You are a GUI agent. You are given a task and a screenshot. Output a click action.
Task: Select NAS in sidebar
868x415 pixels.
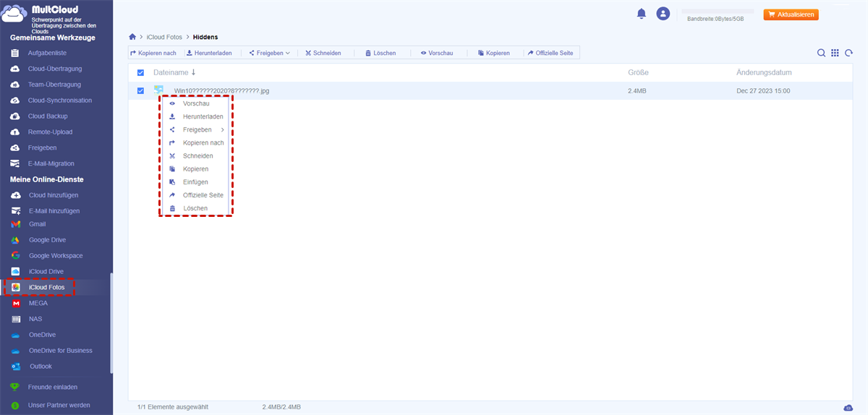tap(35, 319)
